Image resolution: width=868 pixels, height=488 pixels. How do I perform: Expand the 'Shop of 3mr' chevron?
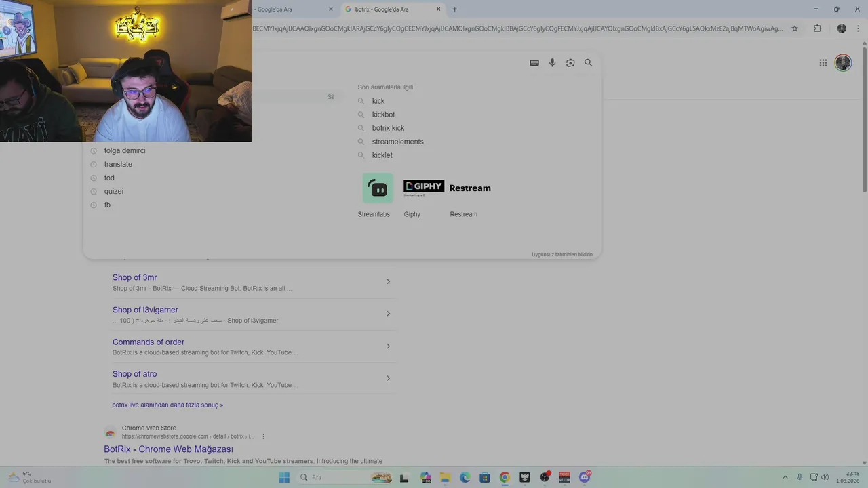[388, 281]
